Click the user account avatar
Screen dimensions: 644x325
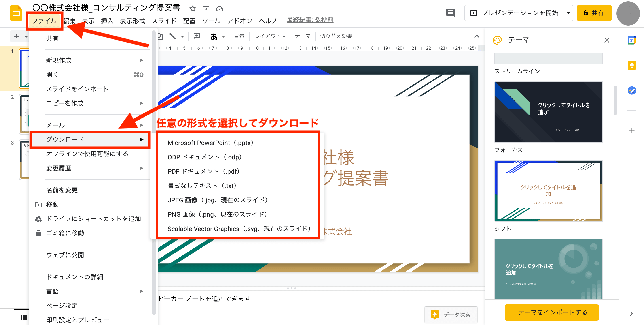[x=628, y=13]
